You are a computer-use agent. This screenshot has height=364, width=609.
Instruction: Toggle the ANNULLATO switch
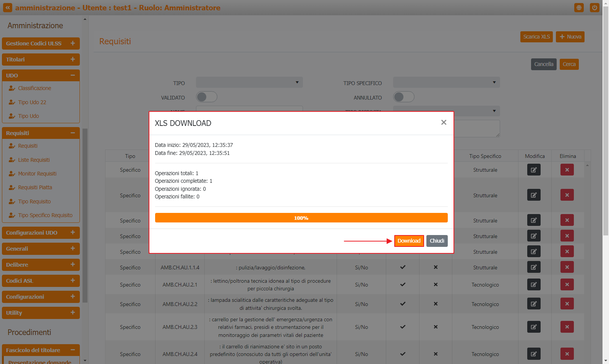point(404,97)
